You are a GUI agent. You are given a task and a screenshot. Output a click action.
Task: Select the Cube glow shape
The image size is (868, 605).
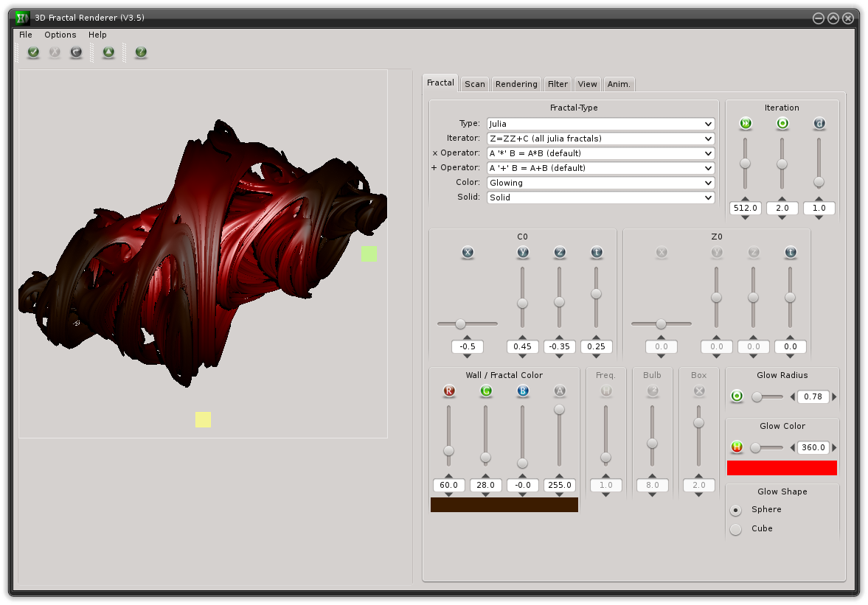click(x=736, y=529)
